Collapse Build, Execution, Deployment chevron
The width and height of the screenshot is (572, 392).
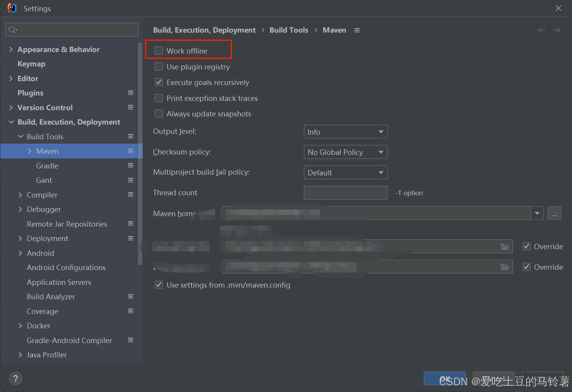(11, 122)
